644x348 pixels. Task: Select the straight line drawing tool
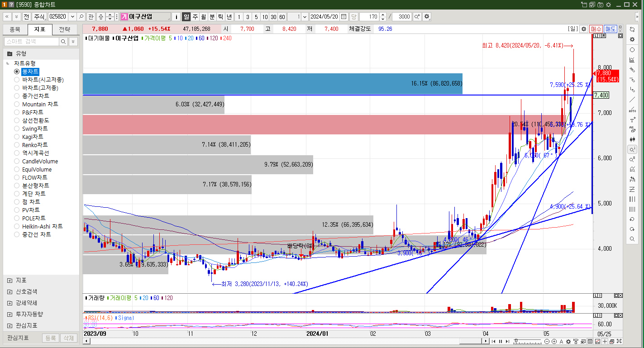632,100
